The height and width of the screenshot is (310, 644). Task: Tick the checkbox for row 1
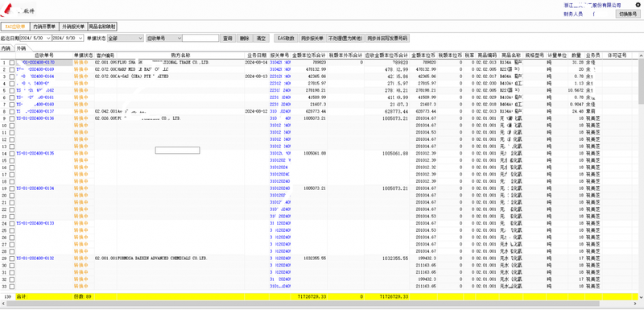pos(12,63)
